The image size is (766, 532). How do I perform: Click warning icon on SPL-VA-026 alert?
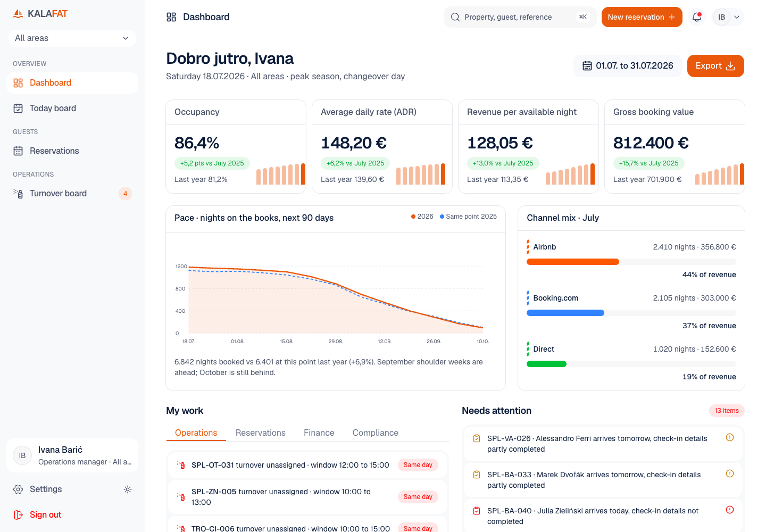click(x=730, y=437)
